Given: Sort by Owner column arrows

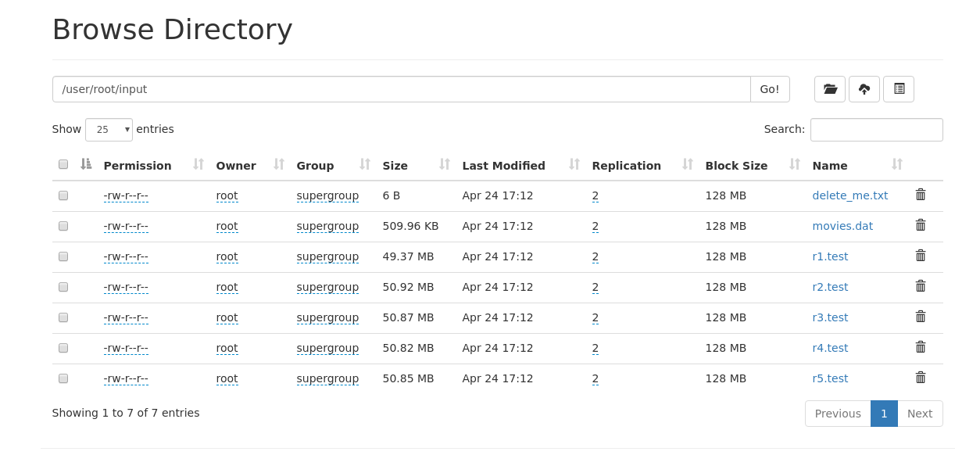Looking at the screenshot, I should [279, 164].
